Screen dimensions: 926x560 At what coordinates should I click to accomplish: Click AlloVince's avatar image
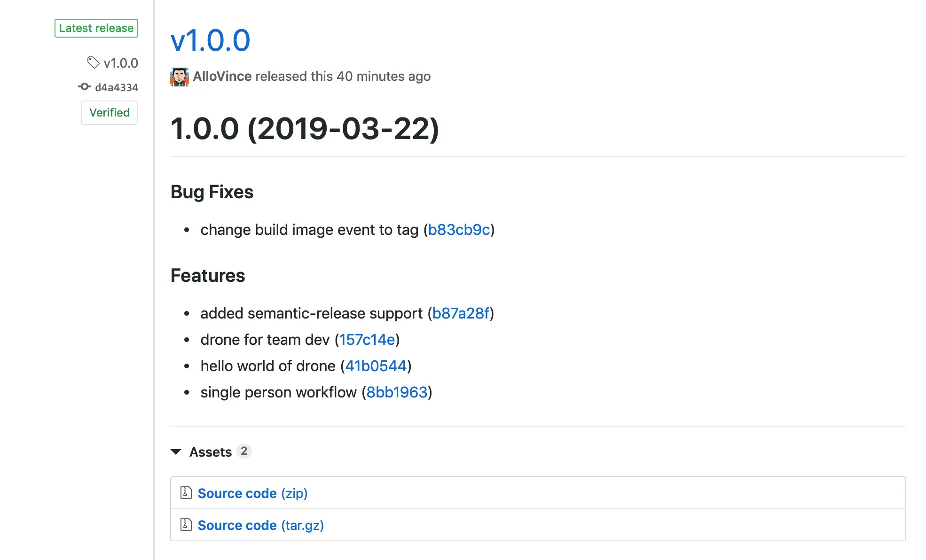pos(179,77)
